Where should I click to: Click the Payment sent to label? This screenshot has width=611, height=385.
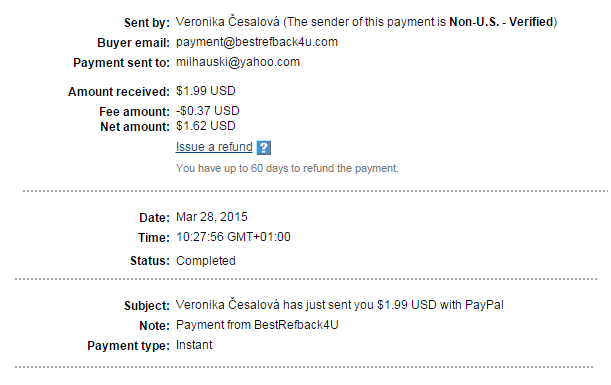pyautogui.click(x=122, y=63)
